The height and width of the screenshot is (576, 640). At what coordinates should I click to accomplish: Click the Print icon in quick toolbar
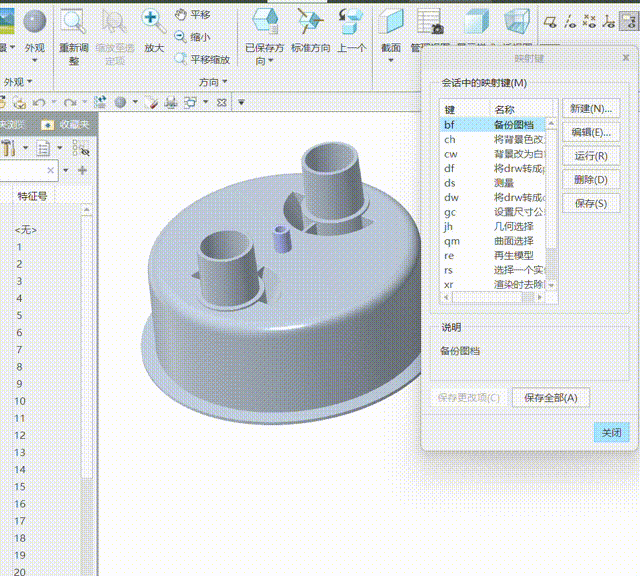(x=171, y=102)
